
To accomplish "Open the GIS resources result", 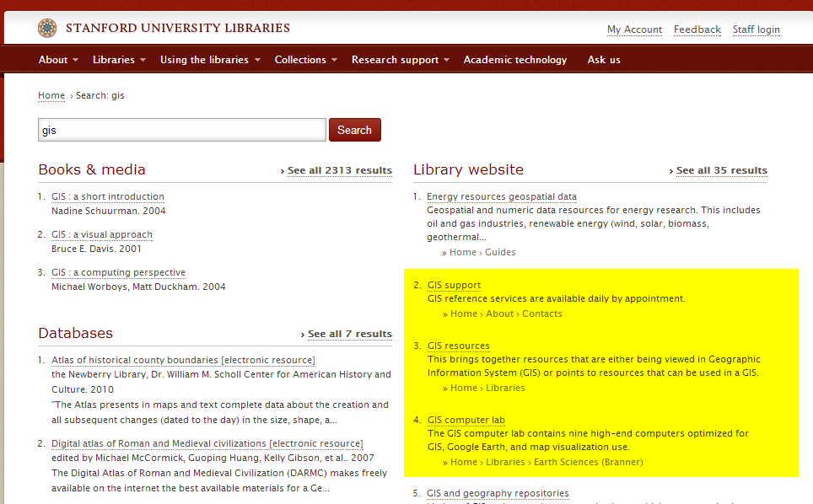I will [x=458, y=346].
